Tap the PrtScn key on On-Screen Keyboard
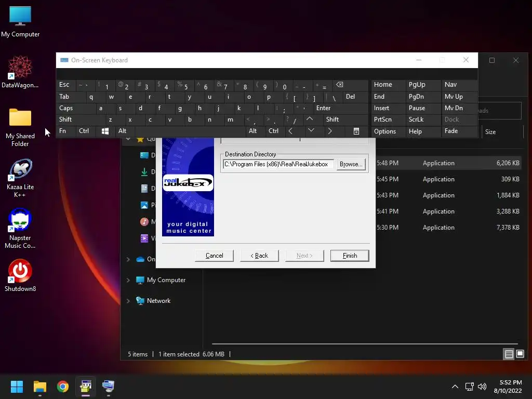532x399 pixels. point(388,119)
